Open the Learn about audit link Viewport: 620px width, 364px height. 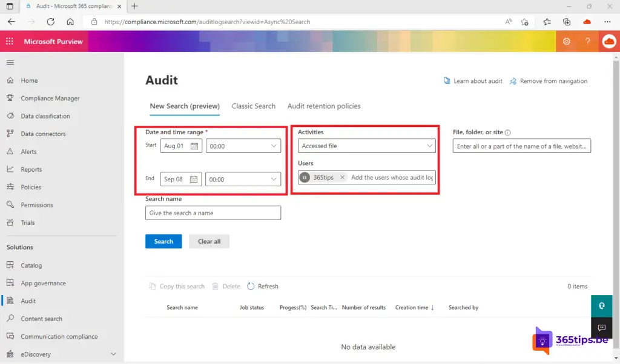pyautogui.click(x=472, y=81)
